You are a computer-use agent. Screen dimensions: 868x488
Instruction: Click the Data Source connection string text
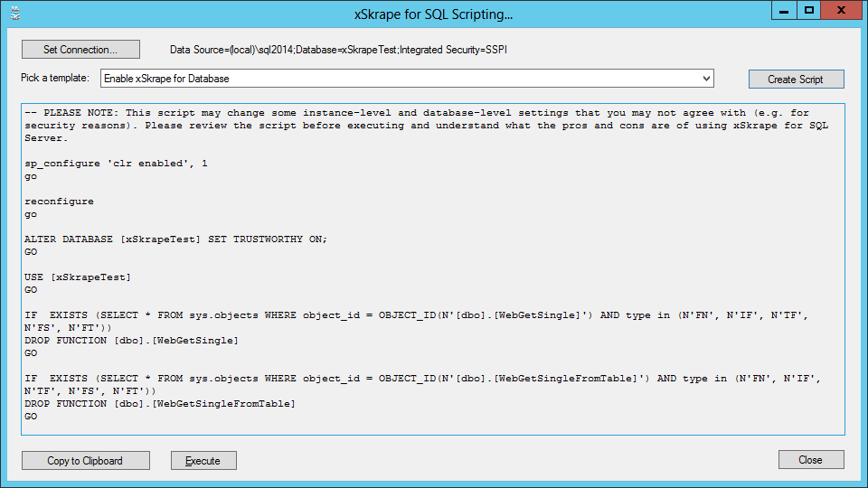tap(338, 50)
